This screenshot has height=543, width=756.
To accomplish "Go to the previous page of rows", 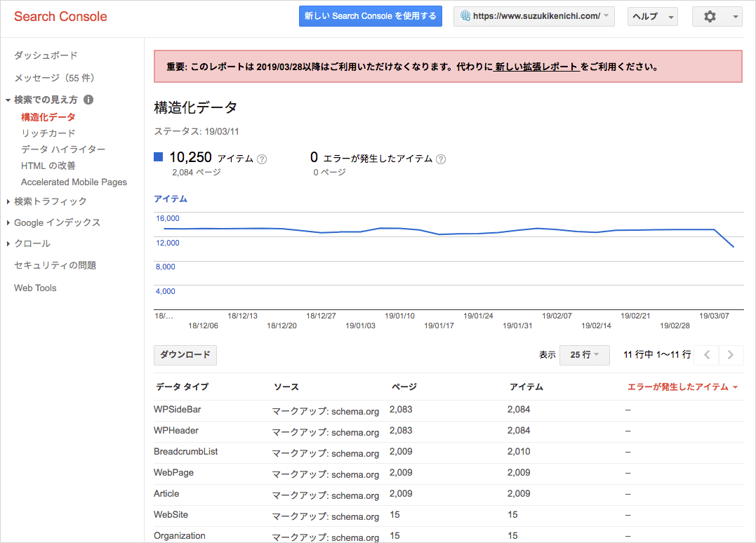I will click(x=706, y=354).
